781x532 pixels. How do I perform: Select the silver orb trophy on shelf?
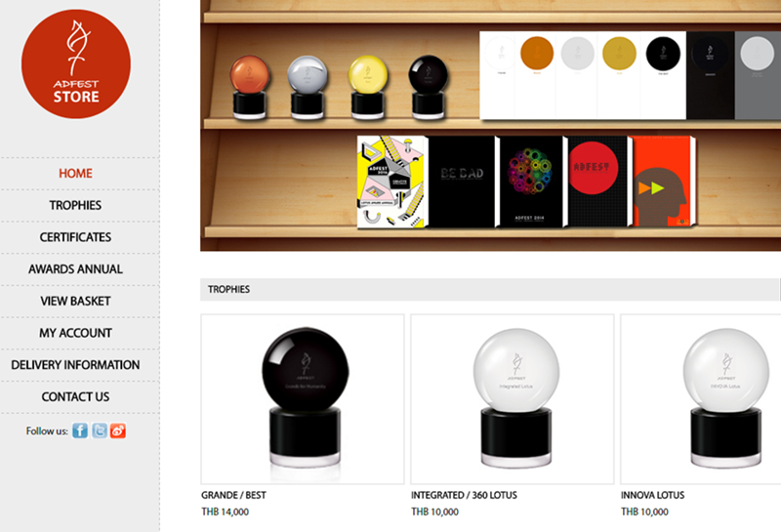[x=308, y=87]
